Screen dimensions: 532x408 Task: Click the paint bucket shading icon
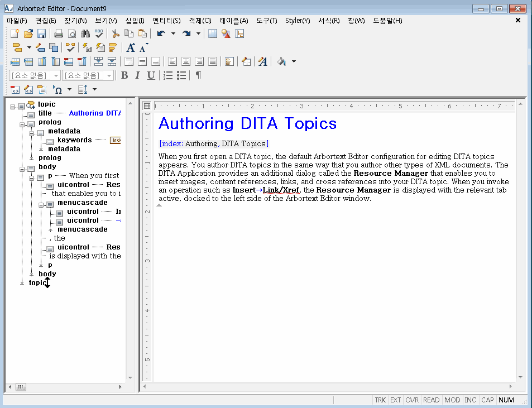(x=281, y=61)
